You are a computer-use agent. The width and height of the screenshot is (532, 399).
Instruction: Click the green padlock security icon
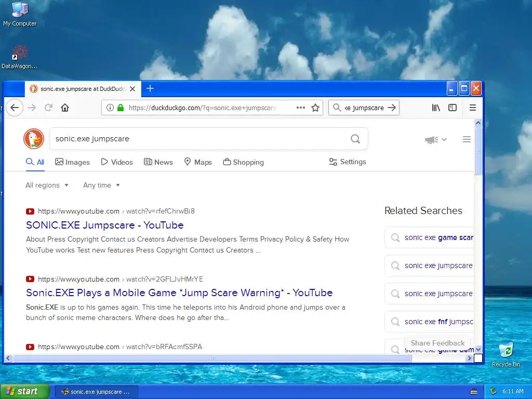[x=121, y=108]
